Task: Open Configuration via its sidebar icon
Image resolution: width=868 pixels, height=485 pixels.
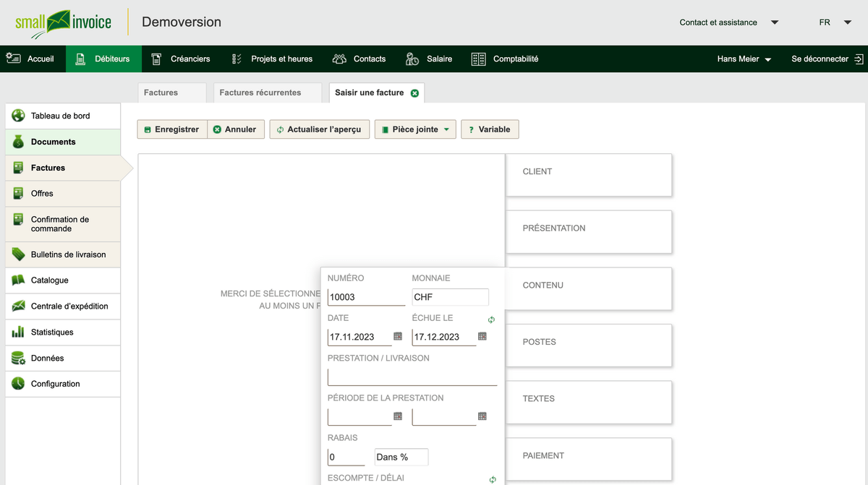Action: 17,383
